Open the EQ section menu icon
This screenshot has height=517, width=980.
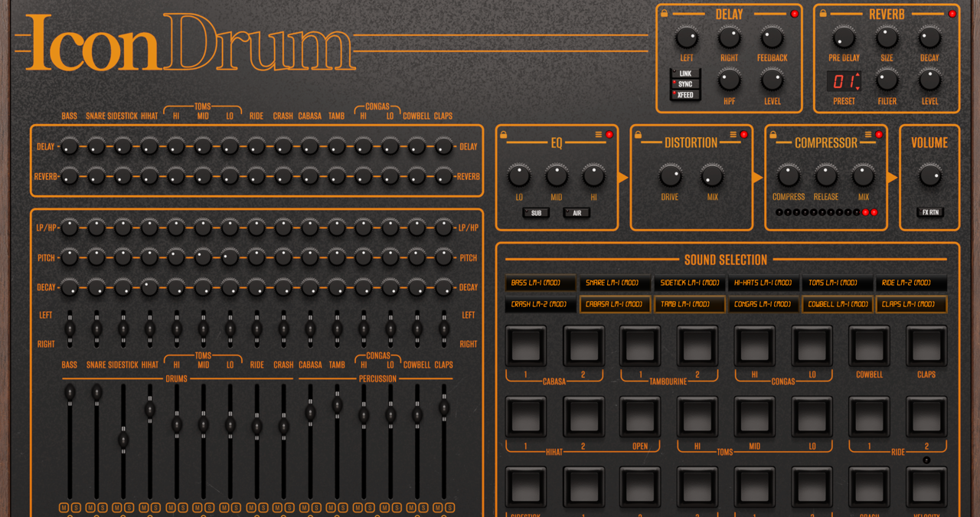[x=599, y=135]
